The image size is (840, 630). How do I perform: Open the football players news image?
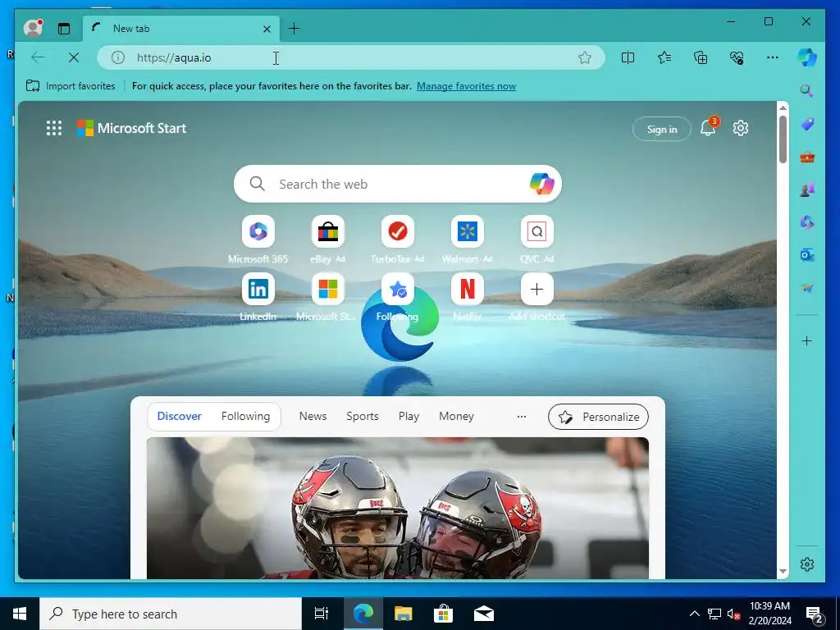click(398, 508)
